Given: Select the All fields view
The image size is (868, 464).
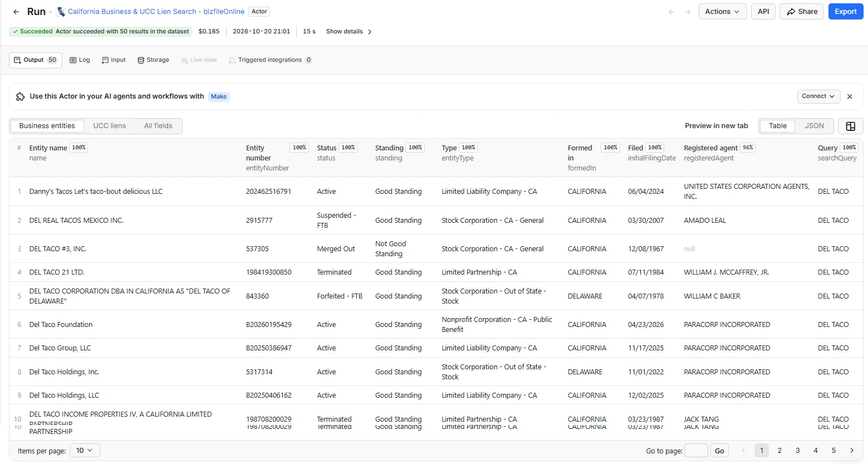Looking at the screenshot, I should point(158,126).
